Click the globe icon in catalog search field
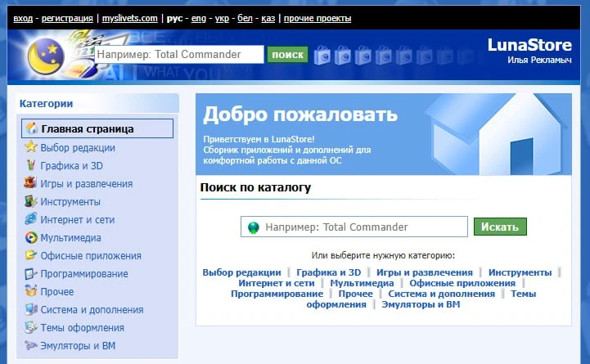 (x=254, y=227)
